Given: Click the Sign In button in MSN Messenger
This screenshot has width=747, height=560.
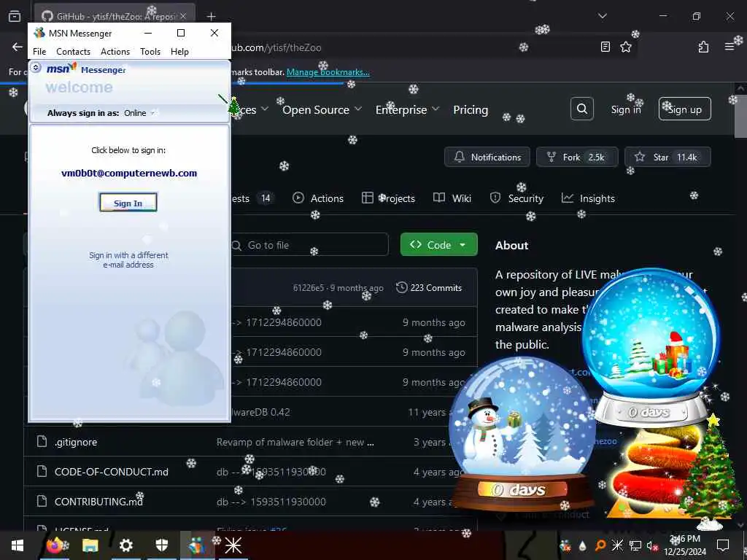Looking at the screenshot, I should [x=128, y=203].
